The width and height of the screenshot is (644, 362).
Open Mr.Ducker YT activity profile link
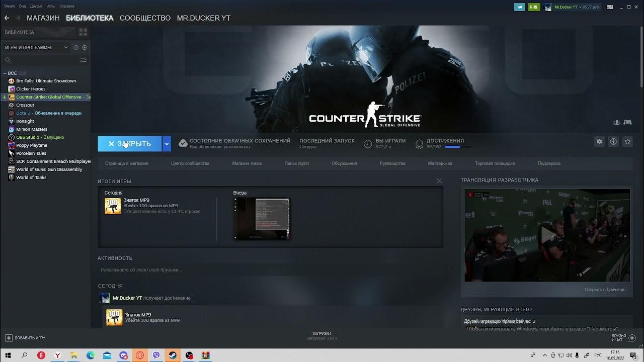coord(127,298)
